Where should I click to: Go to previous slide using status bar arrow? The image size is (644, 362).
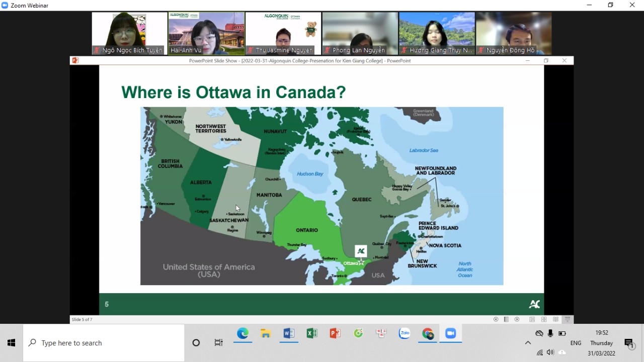tap(496, 319)
